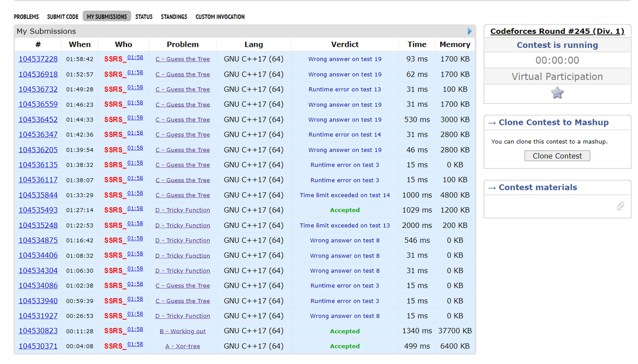Open submission 104534875
The height and width of the screenshot is (364, 638).
(38, 240)
